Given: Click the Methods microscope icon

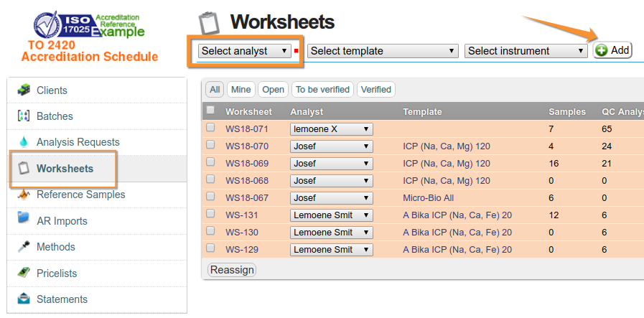Looking at the screenshot, I should coord(24,247).
